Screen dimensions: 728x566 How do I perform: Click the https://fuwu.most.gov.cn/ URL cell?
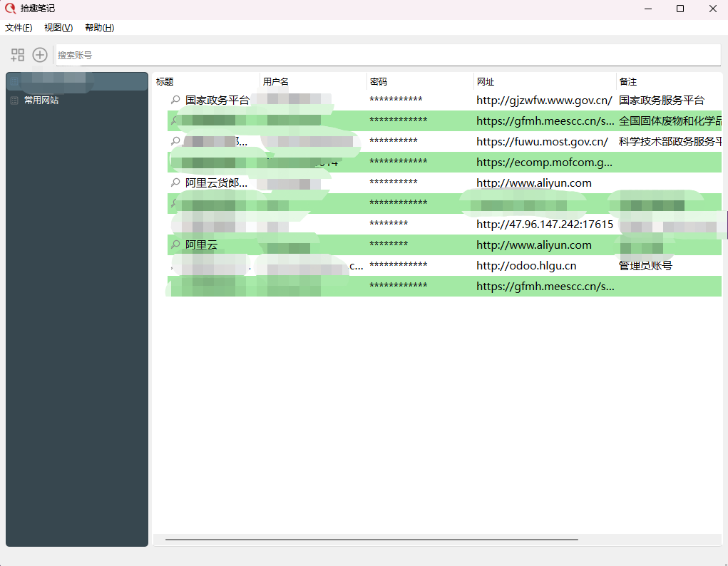[543, 142]
